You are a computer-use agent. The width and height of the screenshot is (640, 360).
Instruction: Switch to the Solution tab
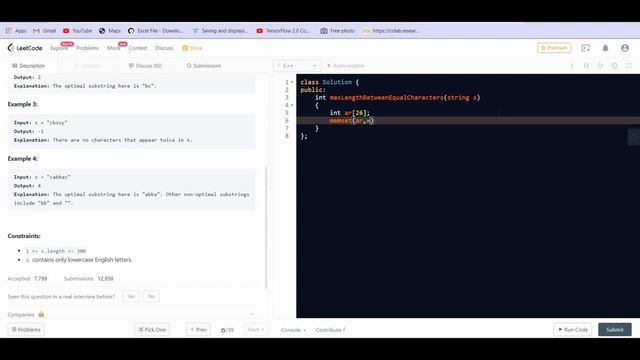point(87,66)
